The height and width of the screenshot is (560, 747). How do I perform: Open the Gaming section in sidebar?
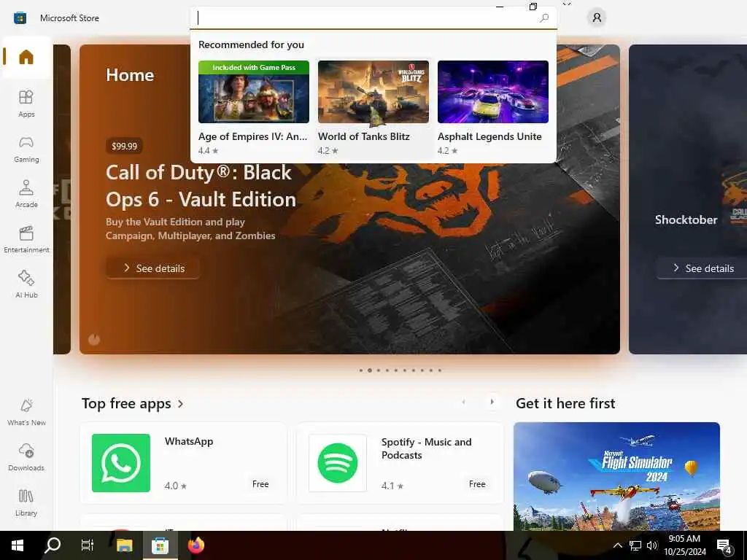point(26,149)
